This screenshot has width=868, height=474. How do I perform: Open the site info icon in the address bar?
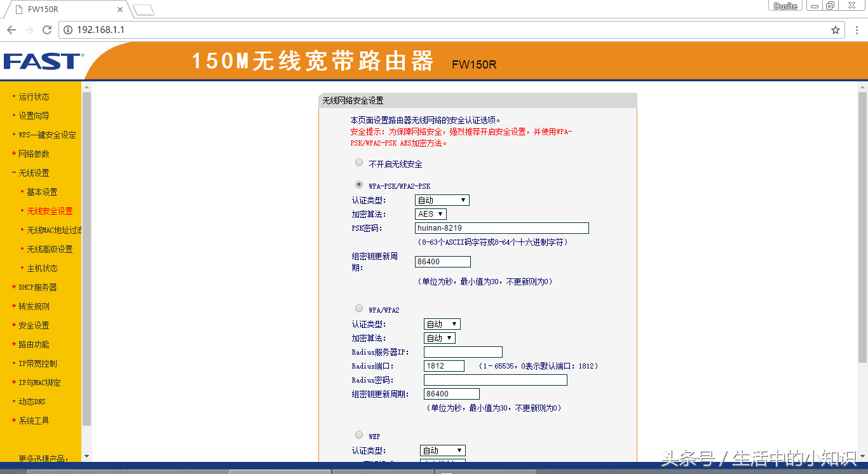[x=68, y=30]
